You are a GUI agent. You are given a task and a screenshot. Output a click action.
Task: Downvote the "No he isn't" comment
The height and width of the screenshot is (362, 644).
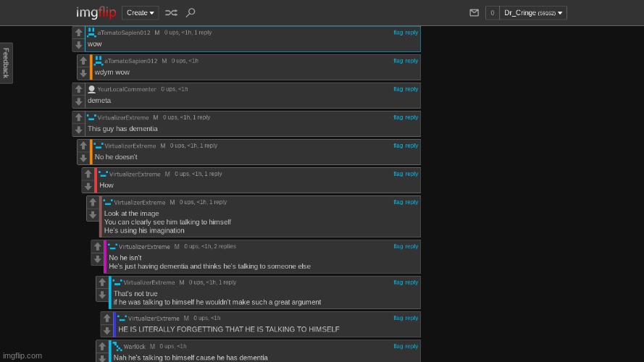tap(97, 259)
